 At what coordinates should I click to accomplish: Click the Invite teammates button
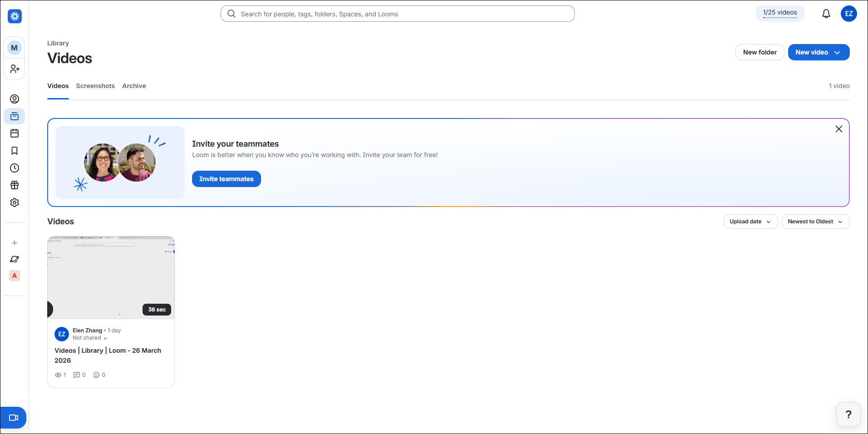(x=226, y=179)
